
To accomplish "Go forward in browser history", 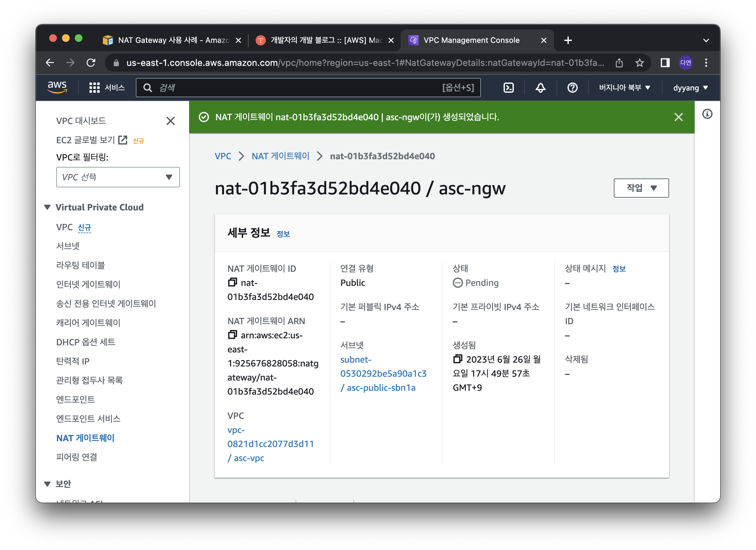I will point(70,63).
